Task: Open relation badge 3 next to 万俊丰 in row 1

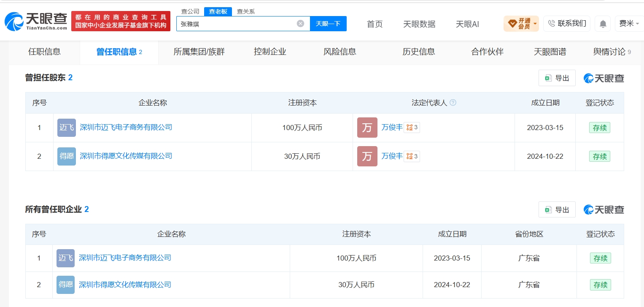Action: 412,128
